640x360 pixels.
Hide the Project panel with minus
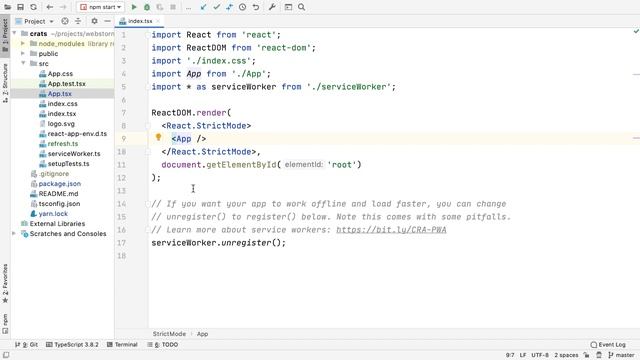click(107, 21)
